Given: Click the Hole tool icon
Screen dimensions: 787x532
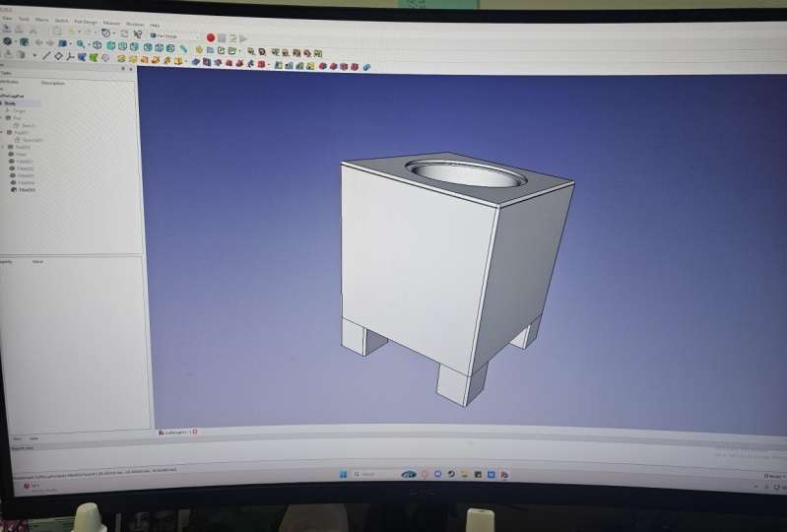Looking at the screenshot, I should (207, 62).
